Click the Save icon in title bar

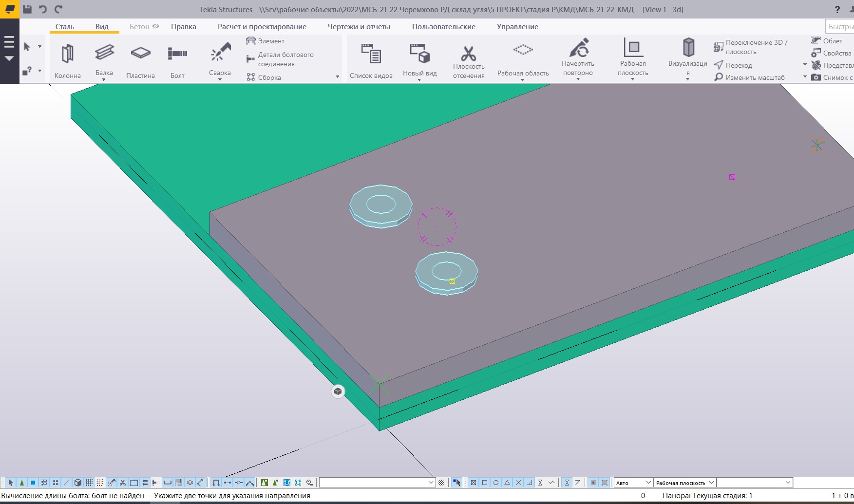coord(27,9)
